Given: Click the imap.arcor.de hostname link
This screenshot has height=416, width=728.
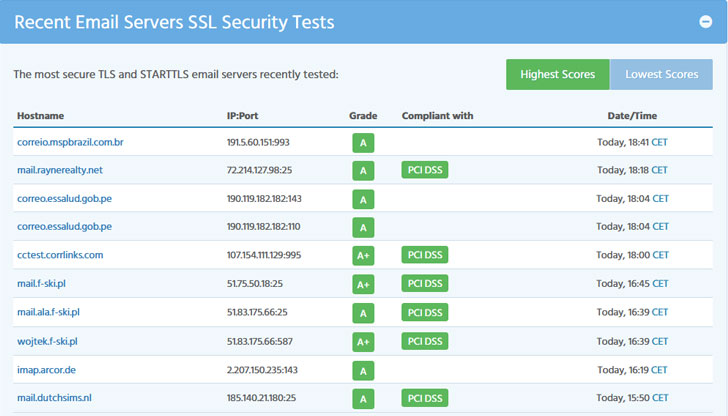Looking at the screenshot, I should [x=47, y=369].
